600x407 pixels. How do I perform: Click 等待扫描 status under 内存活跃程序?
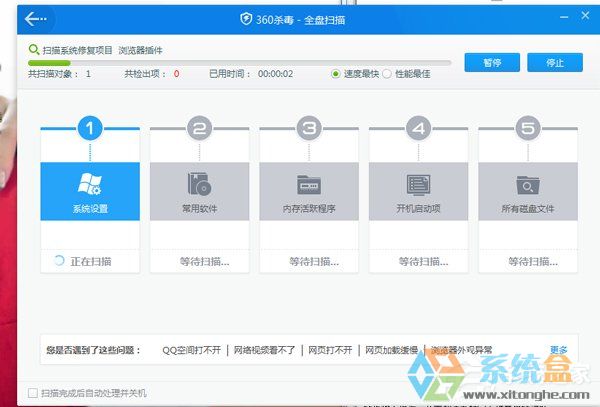coord(314,262)
